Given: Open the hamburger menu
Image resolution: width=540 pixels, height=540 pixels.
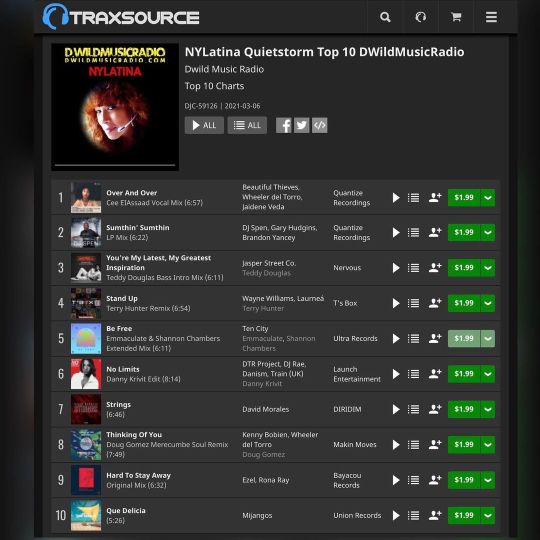Looking at the screenshot, I should [x=491, y=17].
